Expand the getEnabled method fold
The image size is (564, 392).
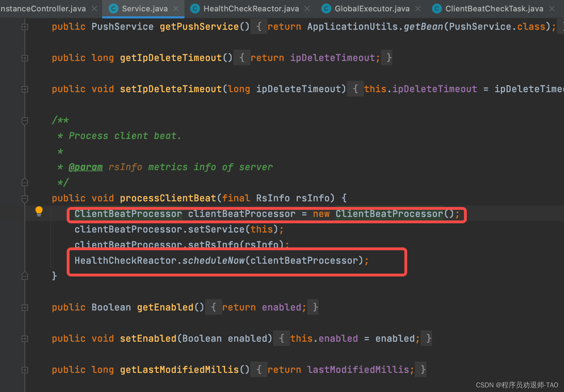coord(25,308)
